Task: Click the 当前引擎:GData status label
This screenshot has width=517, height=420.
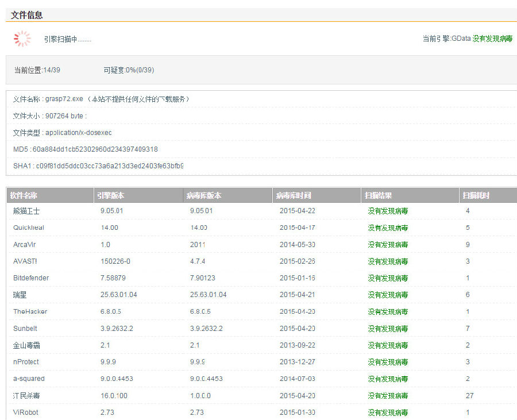Action: 446,38
